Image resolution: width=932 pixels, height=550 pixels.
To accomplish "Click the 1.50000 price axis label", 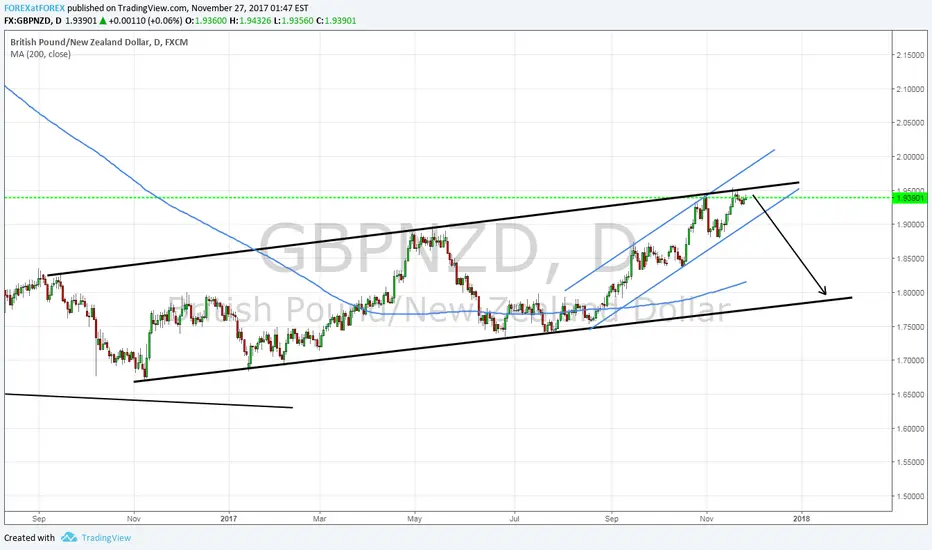I will pos(910,496).
